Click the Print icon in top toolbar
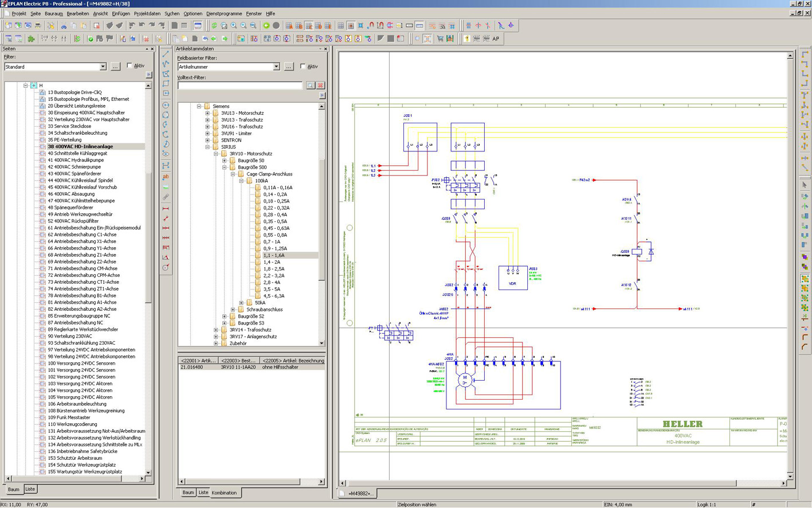 [38, 26]
